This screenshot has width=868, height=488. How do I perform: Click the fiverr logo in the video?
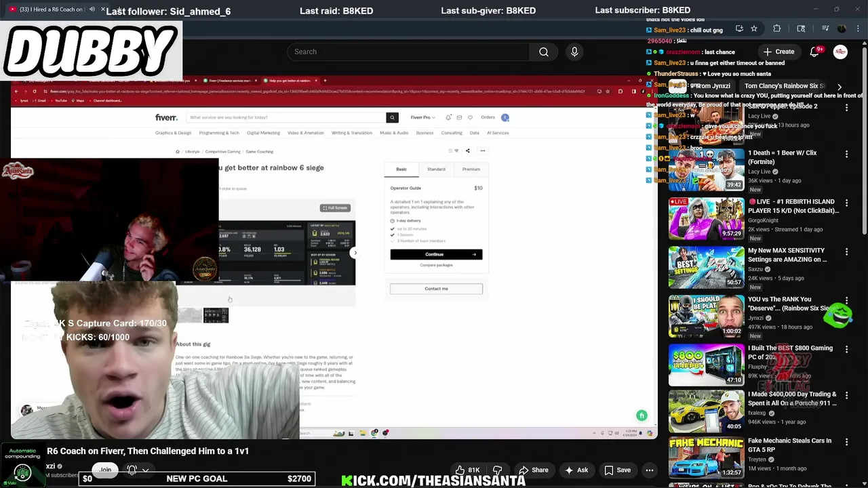click(166, 117)
